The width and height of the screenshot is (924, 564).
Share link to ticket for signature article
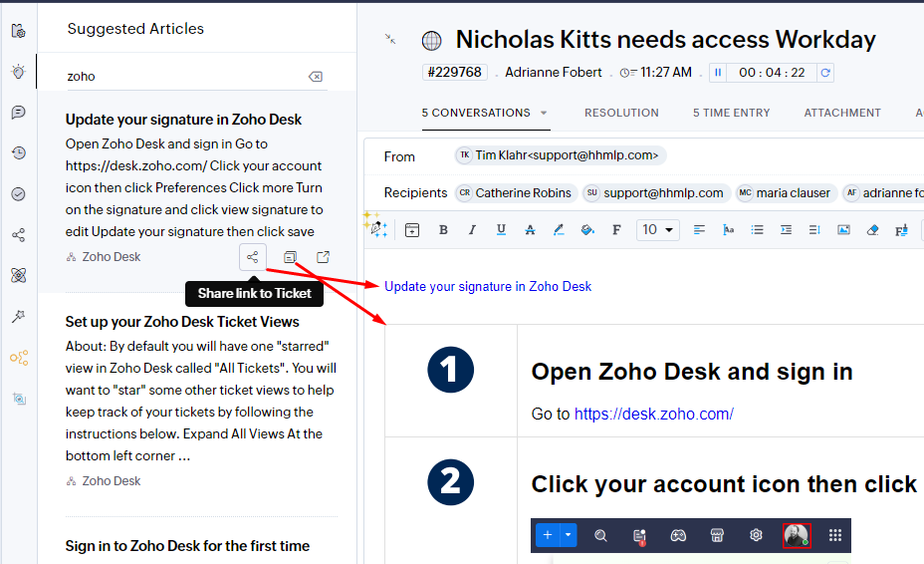click(252, 257)
